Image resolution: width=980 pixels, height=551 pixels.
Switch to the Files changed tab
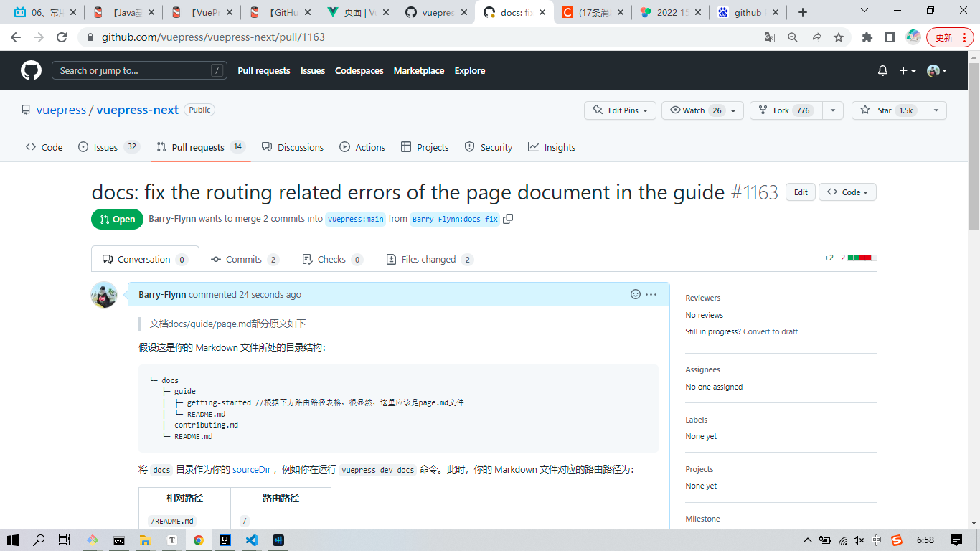click(429, 259)
